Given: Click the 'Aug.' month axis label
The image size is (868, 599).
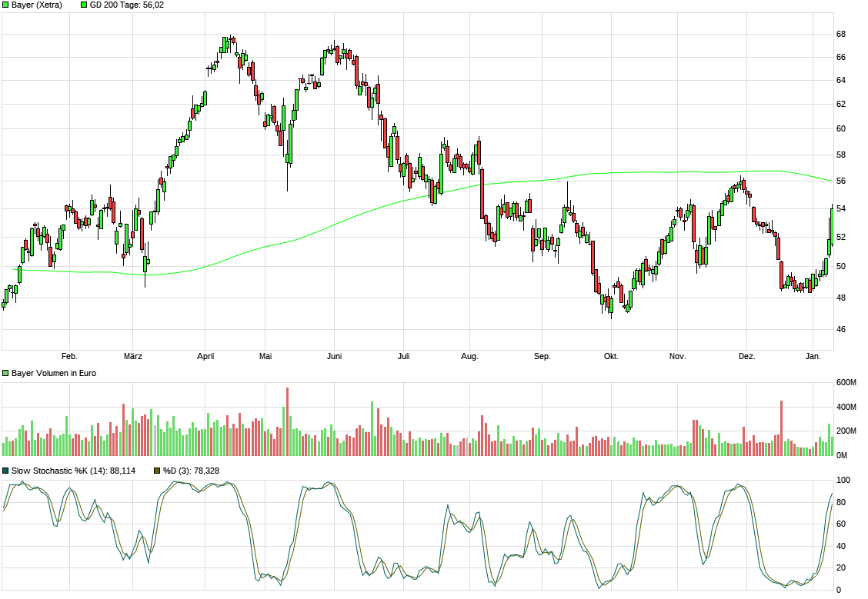Looking at the screenshot, I should [x=469, y=356].
